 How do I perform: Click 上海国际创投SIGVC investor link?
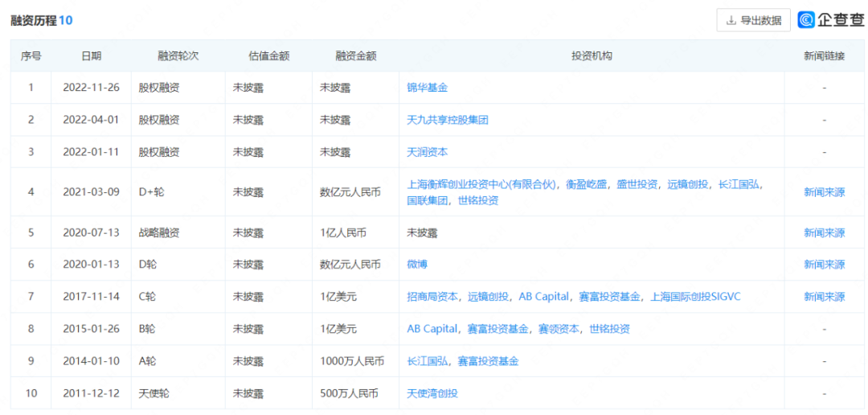(694, 297)
